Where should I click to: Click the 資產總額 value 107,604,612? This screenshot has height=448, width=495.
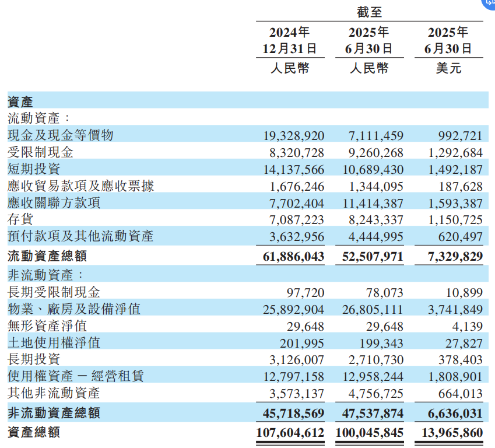tap(290, 432)
